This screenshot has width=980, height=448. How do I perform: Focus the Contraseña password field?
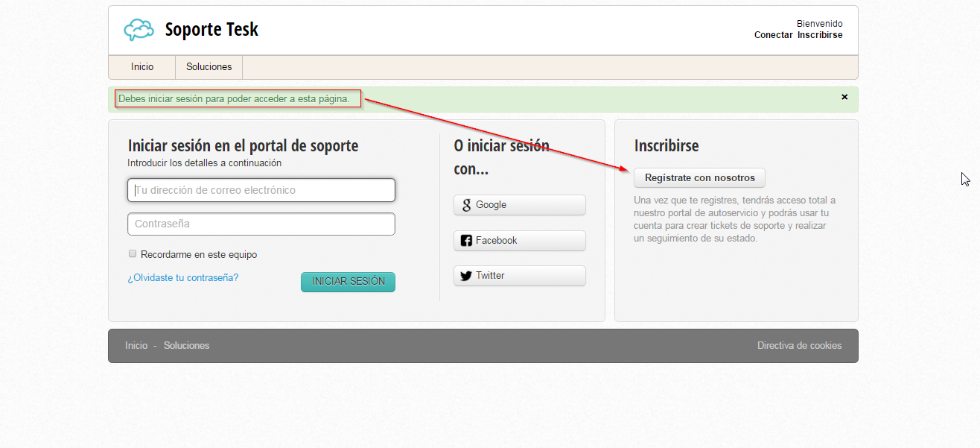261,224
